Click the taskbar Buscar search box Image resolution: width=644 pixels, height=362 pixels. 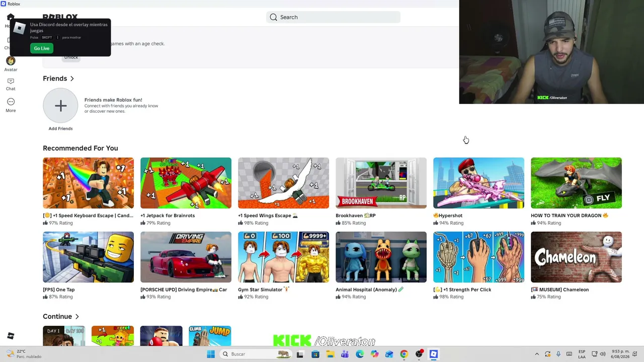(x=256, y=354)
